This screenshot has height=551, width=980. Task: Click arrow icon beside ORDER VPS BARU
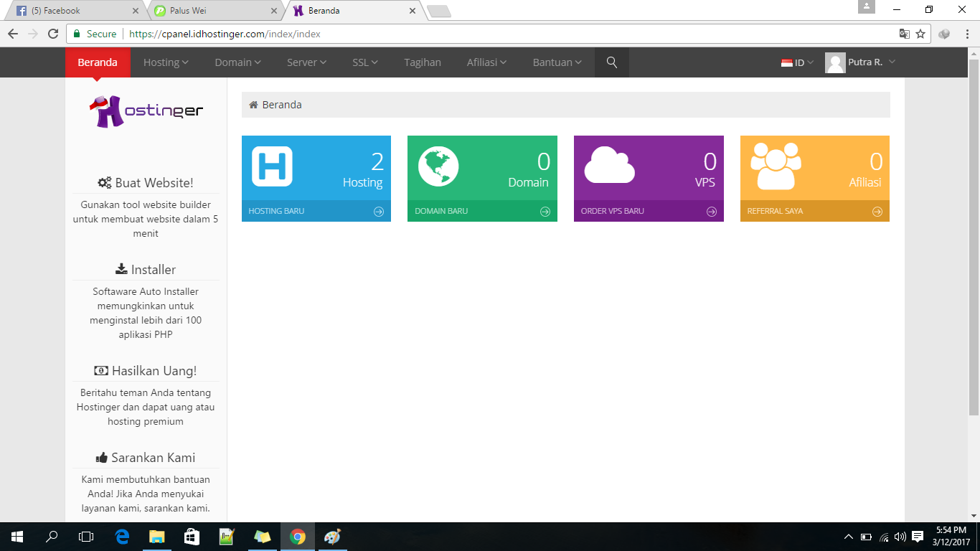tap(712, 212)
